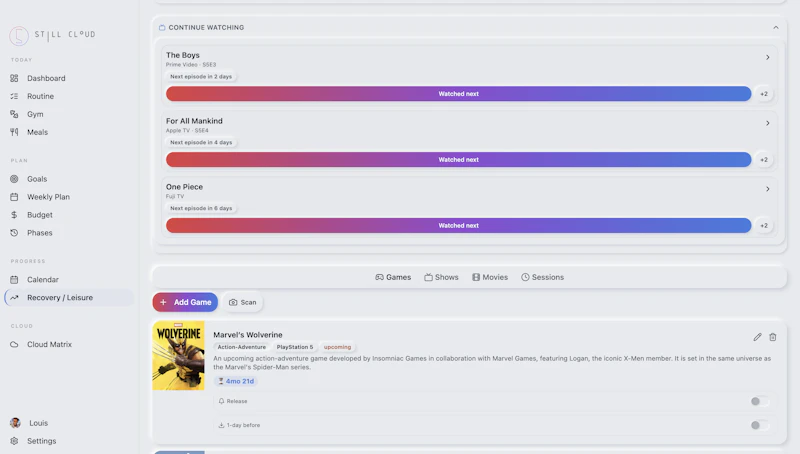Screen dimensions: 800x454
Task: Click the upcoming status tag
Action: pyautogui.click(x=337, y=347)
